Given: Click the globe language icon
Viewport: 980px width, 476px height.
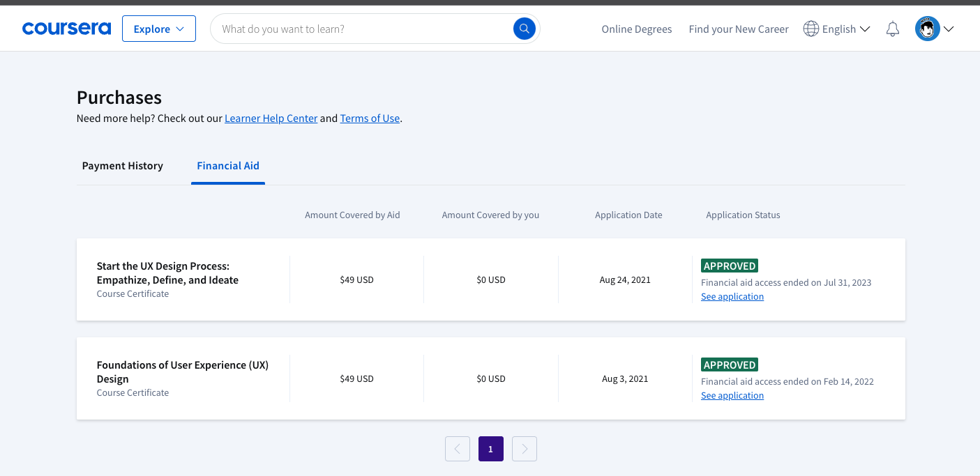Looking at the screenshot, I should [x=811, y=29].
